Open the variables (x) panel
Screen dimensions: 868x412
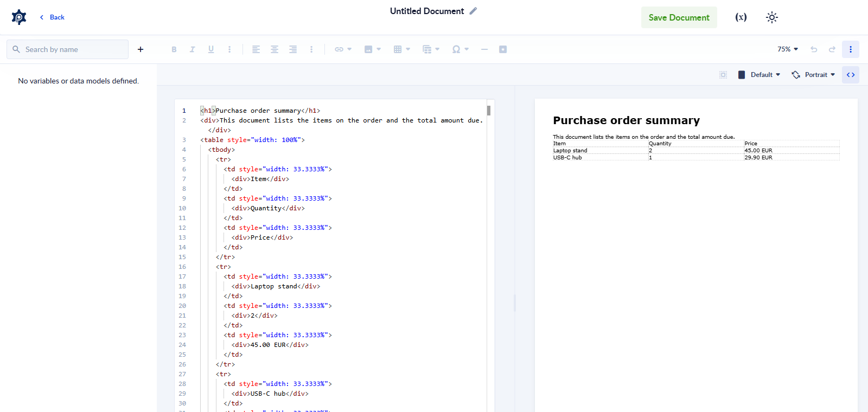coord(741,17)
